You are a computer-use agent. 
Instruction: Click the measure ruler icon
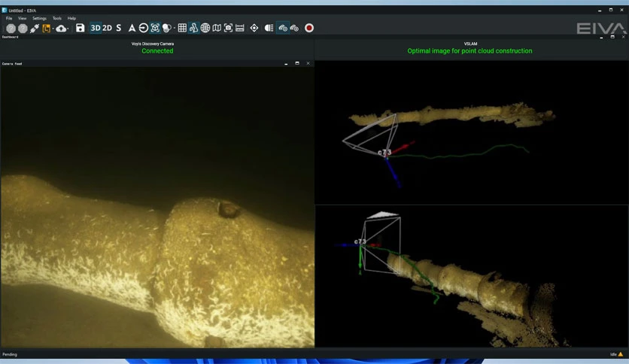(x=240, y=28)
